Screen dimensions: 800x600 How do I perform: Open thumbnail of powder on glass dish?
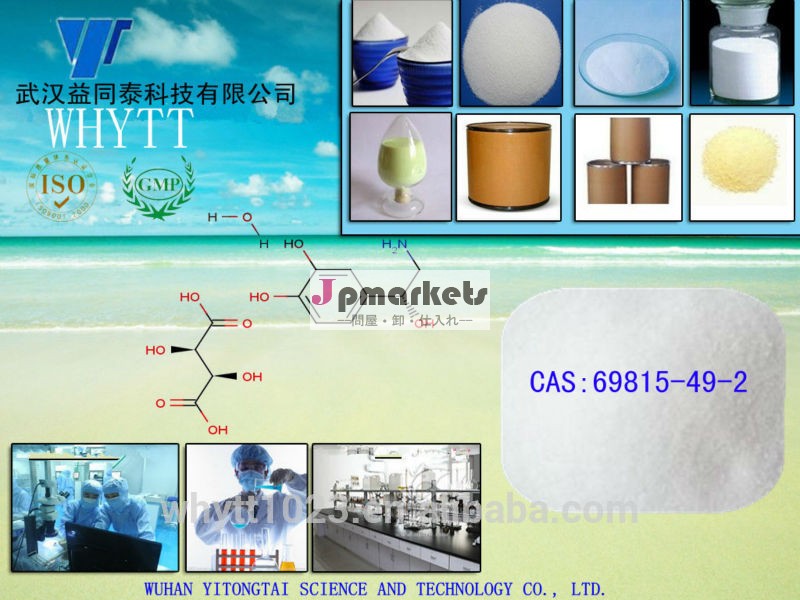click(x=628, y=53)
